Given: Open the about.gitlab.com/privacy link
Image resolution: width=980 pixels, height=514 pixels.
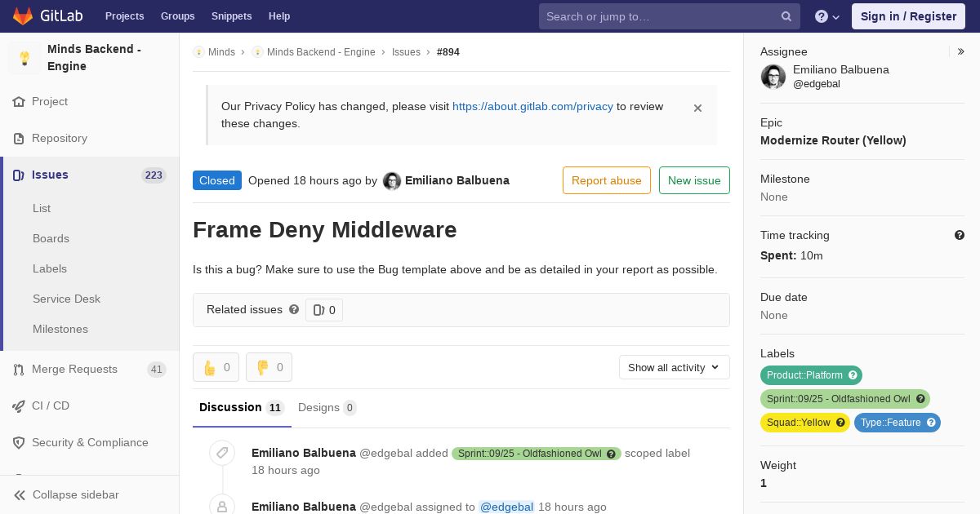Looking at the screenshot, I should pyautogui.click(x=532, y=106).
